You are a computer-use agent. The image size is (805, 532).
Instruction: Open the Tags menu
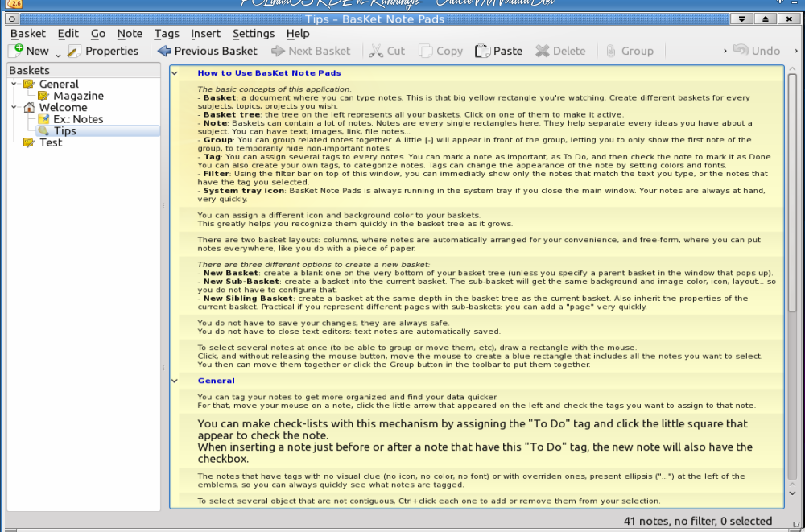pos(167,34)
